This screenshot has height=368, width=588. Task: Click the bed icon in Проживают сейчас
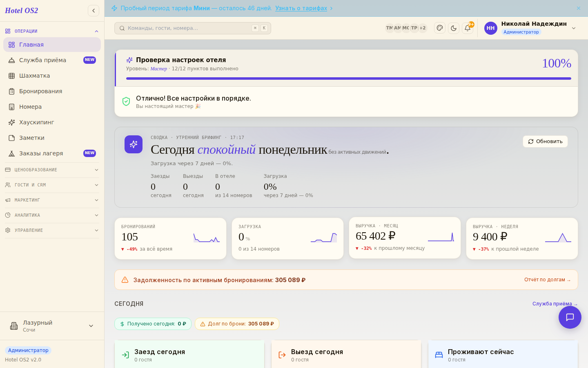(x=439, y=355)
